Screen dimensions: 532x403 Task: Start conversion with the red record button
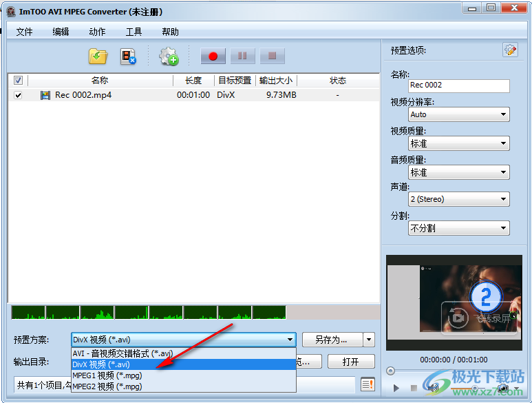(x=213, y=56)
